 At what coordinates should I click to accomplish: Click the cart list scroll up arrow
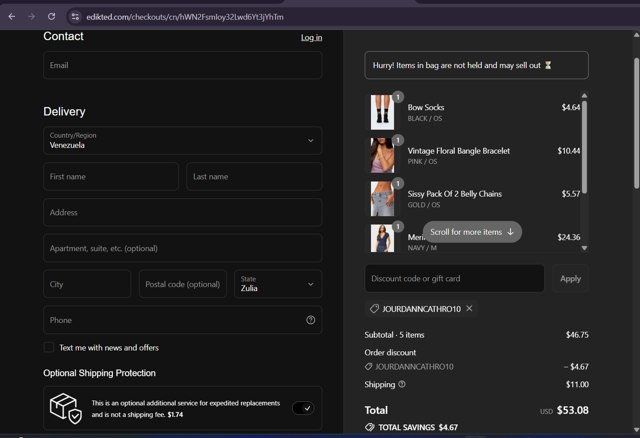584,96
